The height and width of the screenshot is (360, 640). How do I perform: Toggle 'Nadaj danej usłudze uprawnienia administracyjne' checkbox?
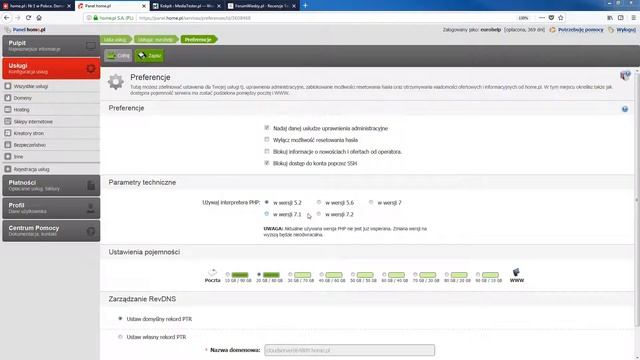click(x=267, y=128)
